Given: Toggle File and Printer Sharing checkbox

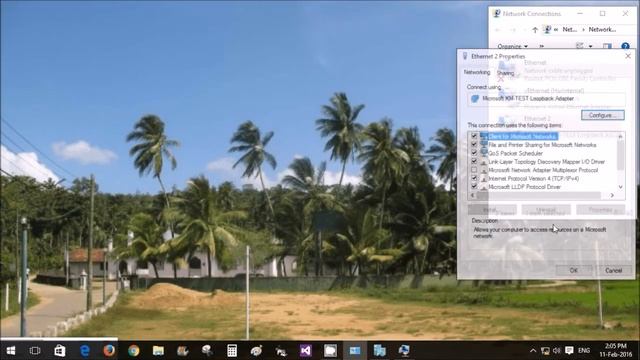Looking at the screenshot, I should point(474,144).
